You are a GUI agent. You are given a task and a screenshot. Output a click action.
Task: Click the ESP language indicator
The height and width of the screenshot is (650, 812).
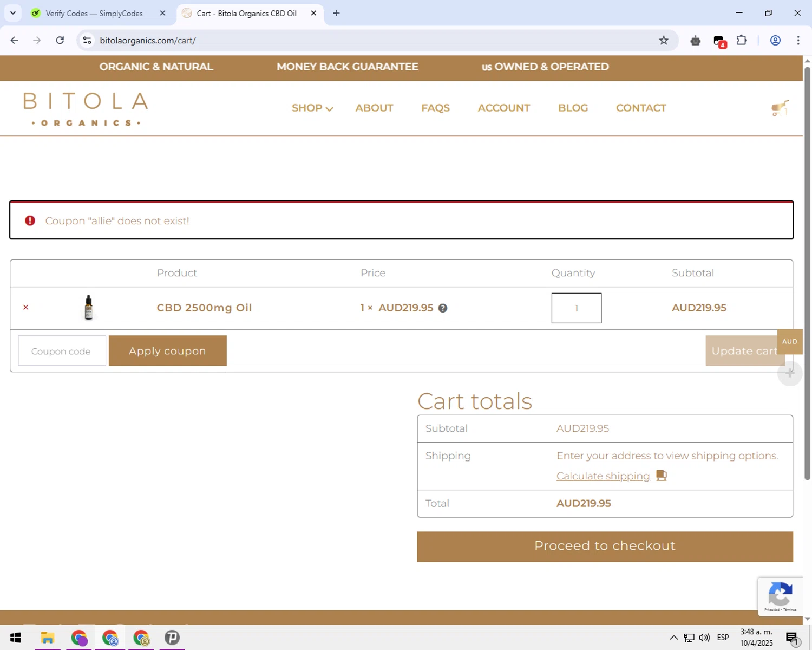click(x=723, y=638)
